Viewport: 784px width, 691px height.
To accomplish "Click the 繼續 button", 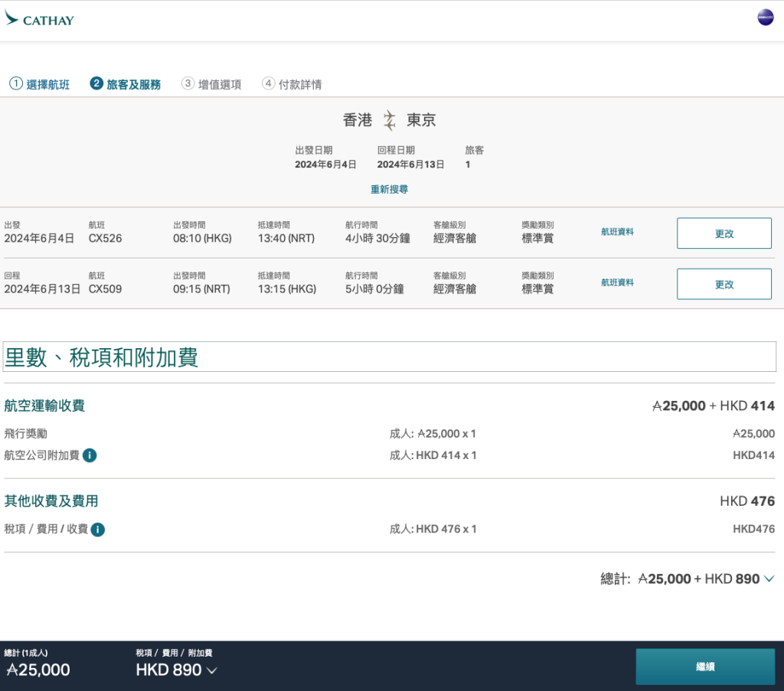I will (x=705, y=667).
